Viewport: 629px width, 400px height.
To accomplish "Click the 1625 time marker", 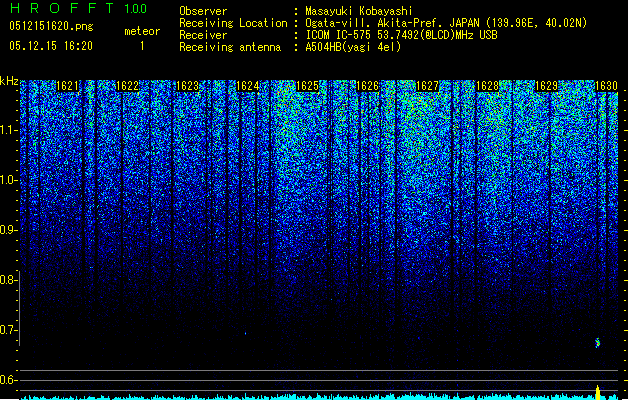I will 307,86.
